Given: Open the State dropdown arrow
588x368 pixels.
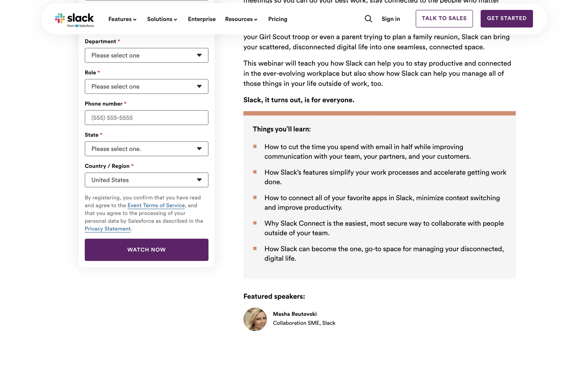Looking at the screenshot, I should tap(199, 149).
